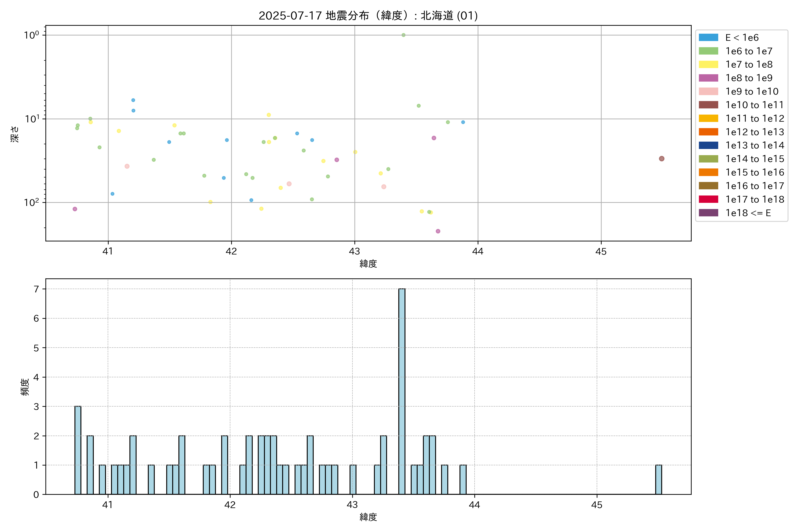Click the blue E < 1e6 legend swatch
Screen dimensions: 798x532
pos(708,37)
